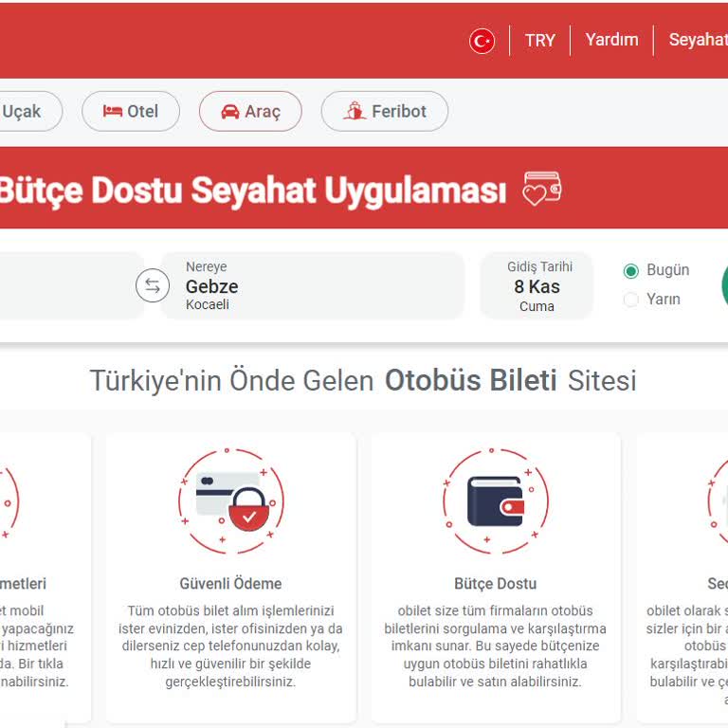Click the ferry icon in the Feribot tab
Viewport: 728px width, 728px height.
point(355,111)
